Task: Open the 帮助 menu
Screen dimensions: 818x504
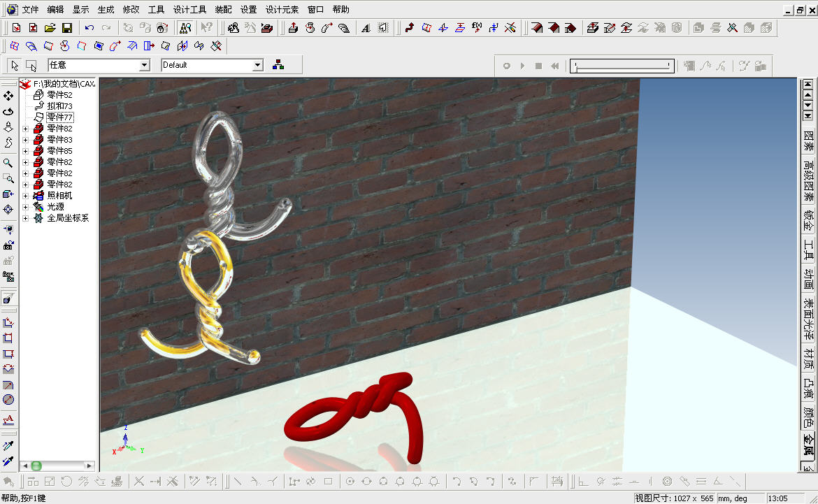Action: [340, 9]
